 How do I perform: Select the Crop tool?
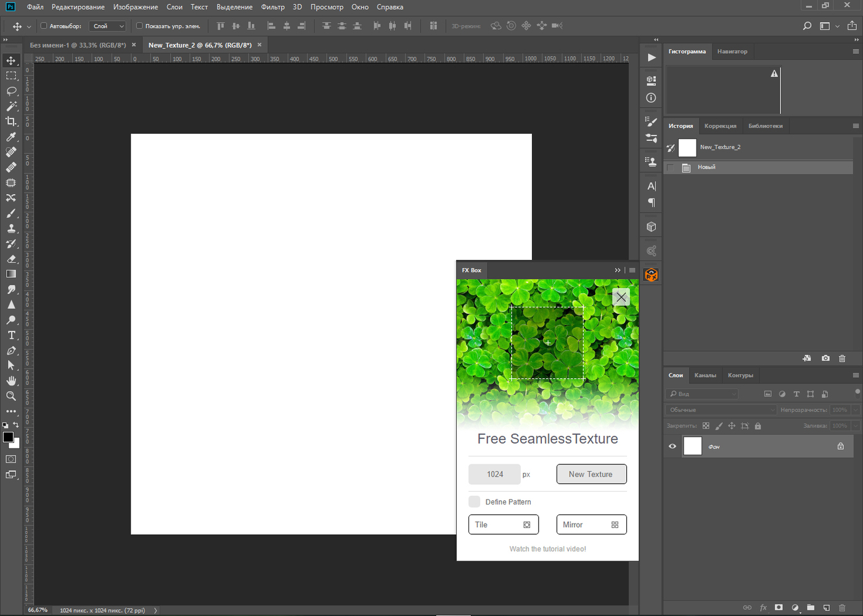11,121
